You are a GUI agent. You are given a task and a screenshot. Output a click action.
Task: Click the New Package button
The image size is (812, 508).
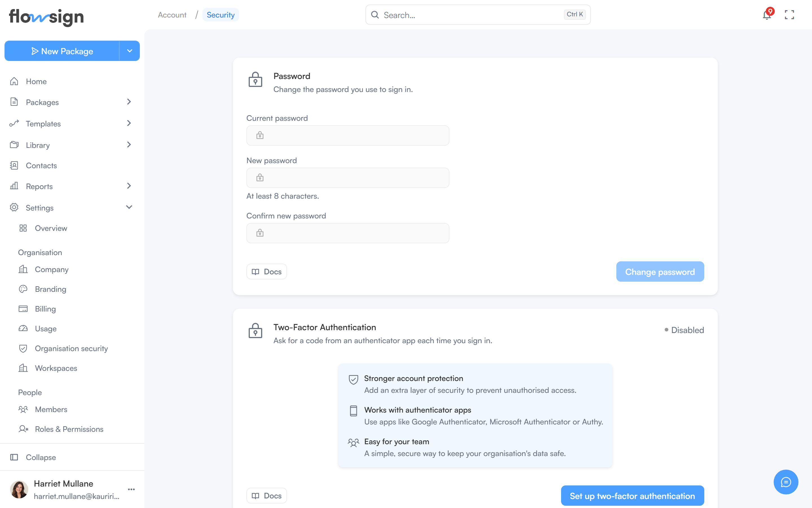62,51
